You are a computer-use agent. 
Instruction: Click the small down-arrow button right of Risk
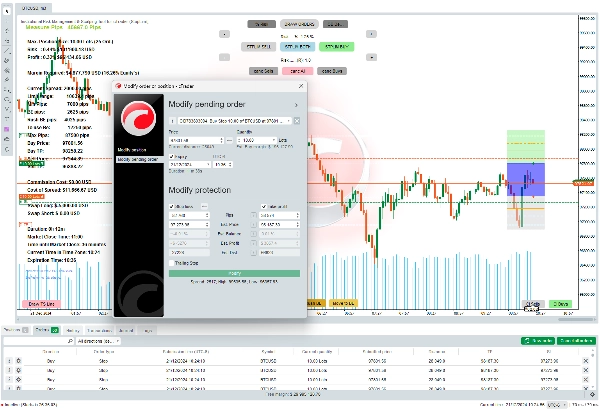point(371,57)
